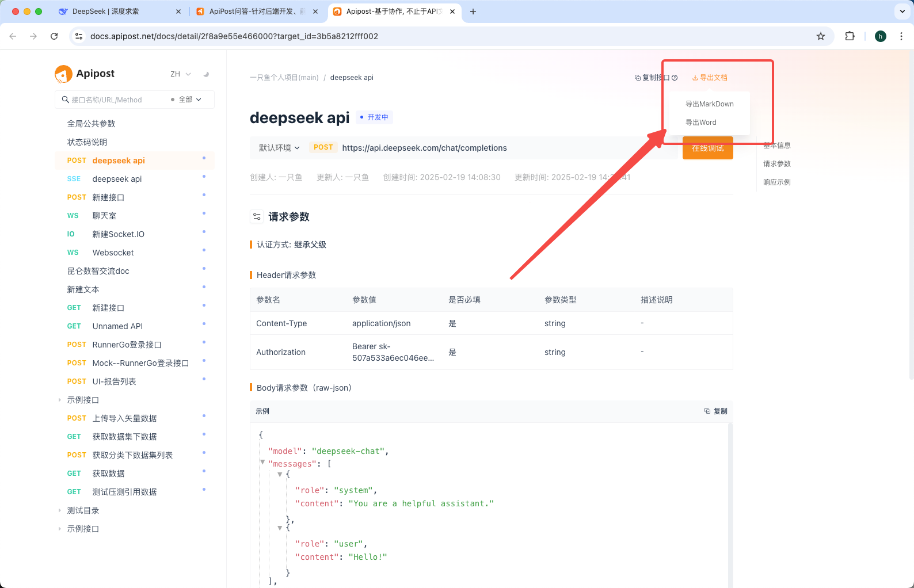Viewport: 914px width, 588px height.
Task: Bookmark this page with star icon
Action: coord(821,36)
